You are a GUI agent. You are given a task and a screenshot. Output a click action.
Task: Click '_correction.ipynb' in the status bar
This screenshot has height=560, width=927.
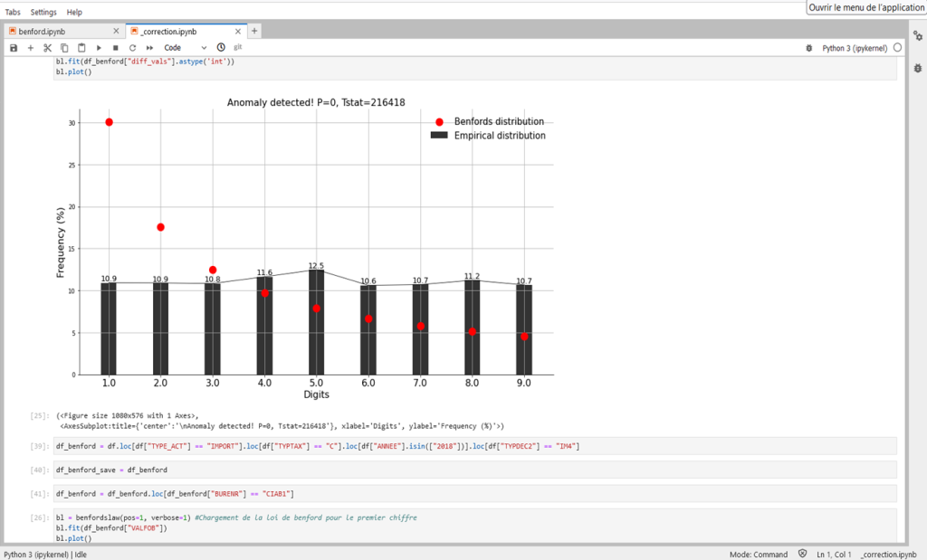[889, 555]
